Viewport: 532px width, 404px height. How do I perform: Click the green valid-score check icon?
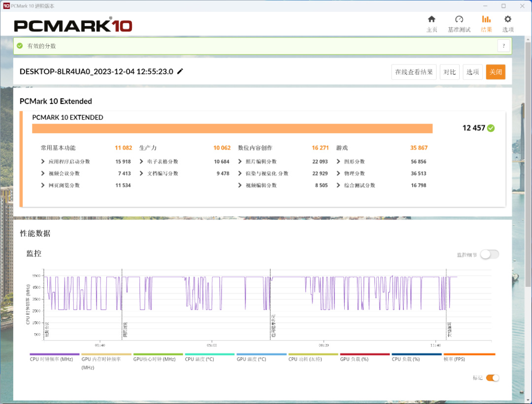point(20,46)
